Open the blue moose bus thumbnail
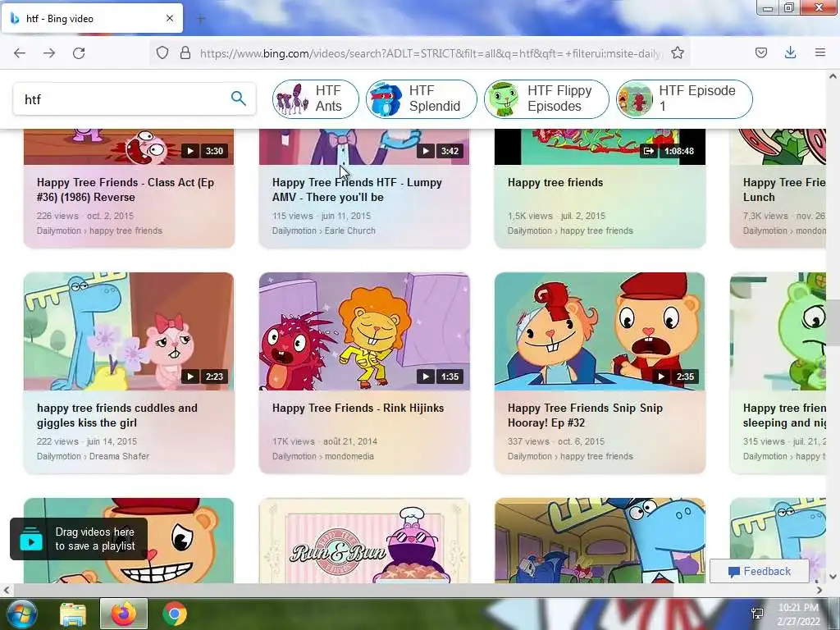 (600, 541)
